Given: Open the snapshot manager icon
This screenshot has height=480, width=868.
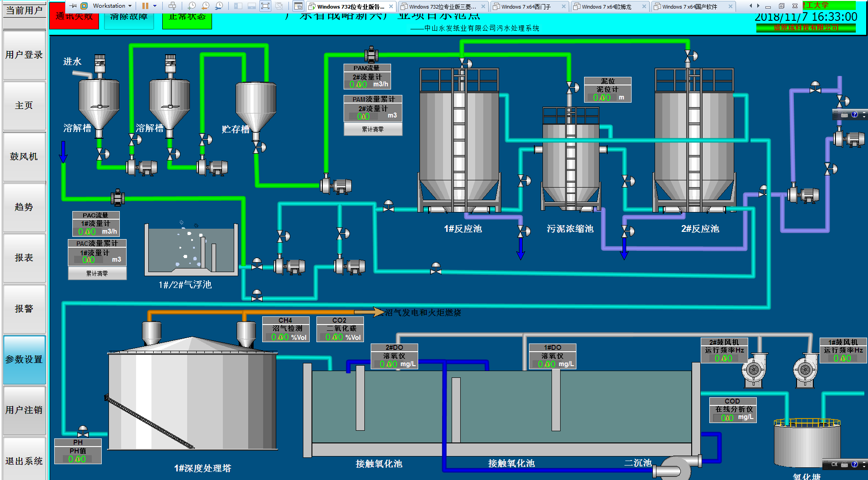Looking at the screenshot, I should tap(219, 6).
